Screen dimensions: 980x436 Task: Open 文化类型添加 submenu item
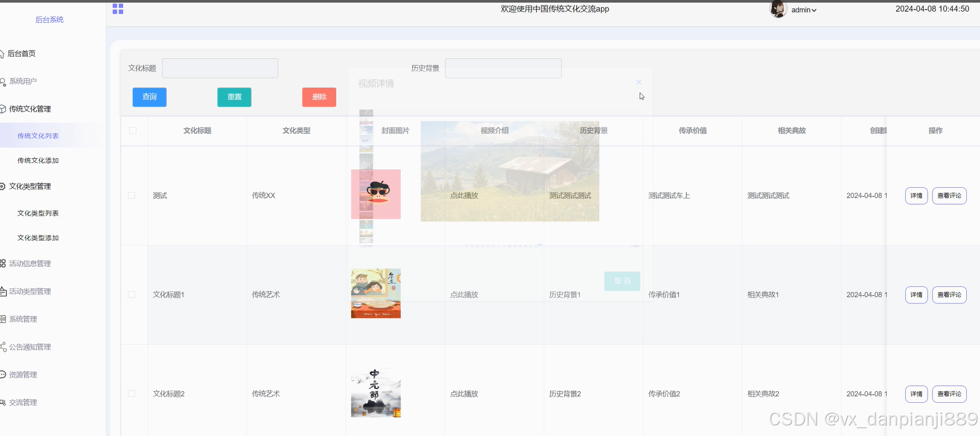[x=38, y=238]
